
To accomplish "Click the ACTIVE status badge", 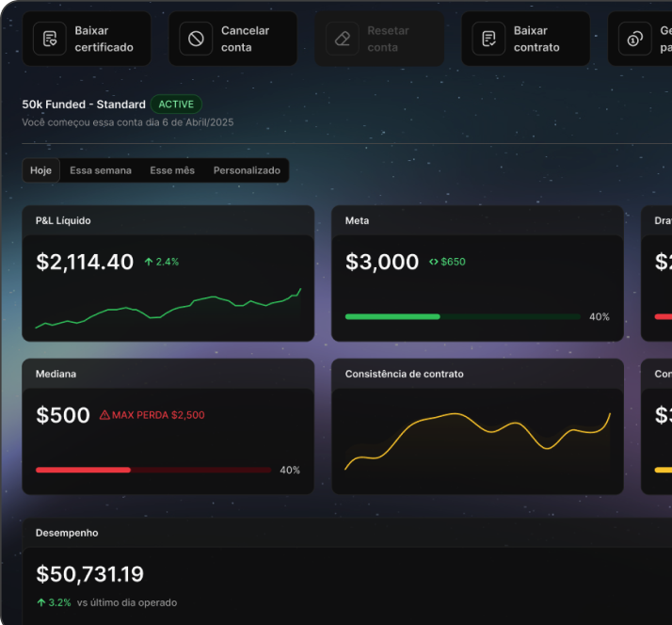I will click(176, 104).
